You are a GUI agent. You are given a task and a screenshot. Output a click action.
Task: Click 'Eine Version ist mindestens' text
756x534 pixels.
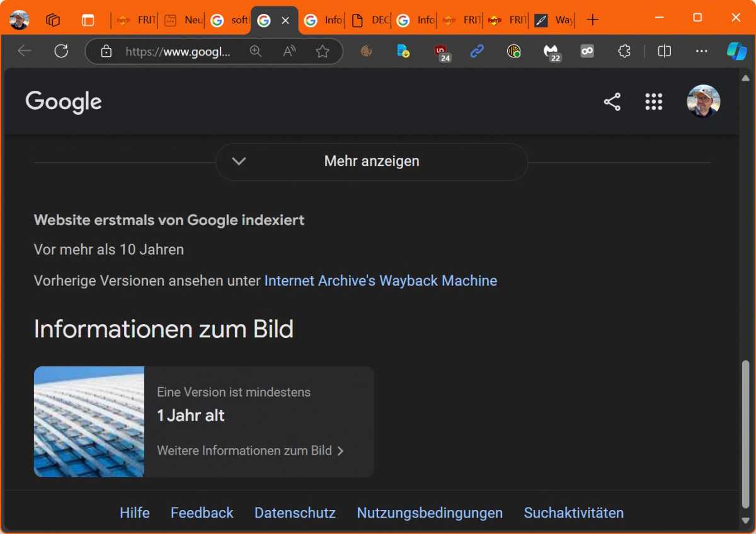coord(234,392)
